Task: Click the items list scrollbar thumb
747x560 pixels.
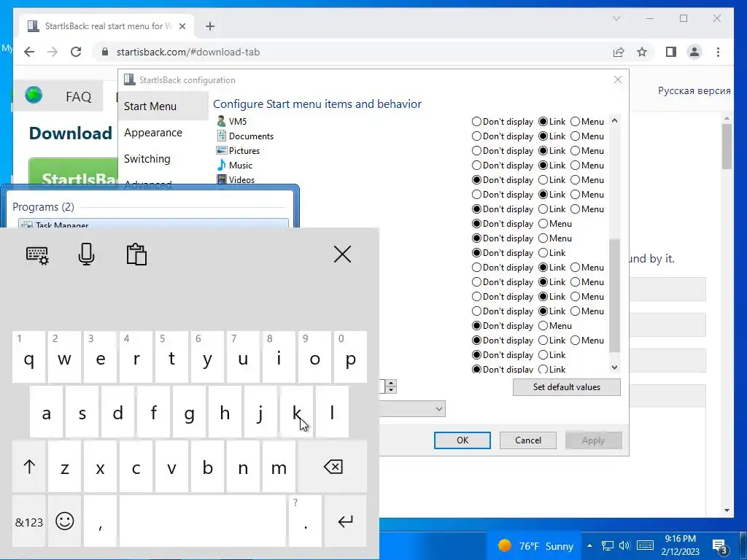Action: point(614,295)
